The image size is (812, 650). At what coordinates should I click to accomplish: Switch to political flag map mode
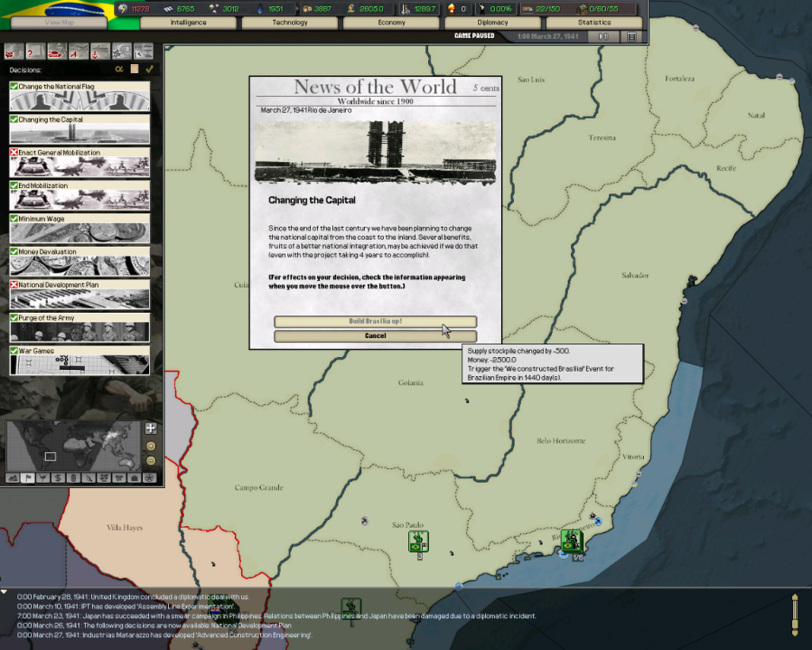28,478
